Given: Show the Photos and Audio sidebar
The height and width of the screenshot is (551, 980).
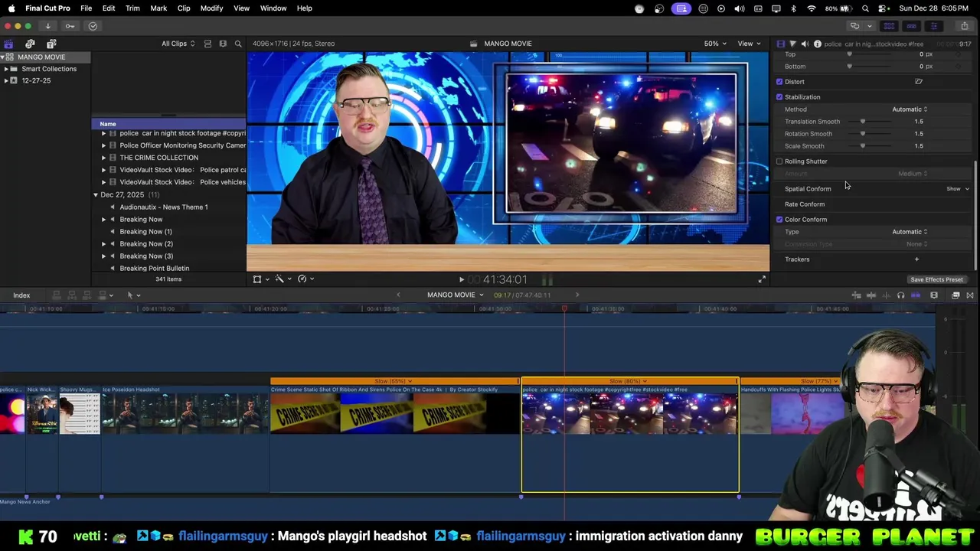Looking at the screenshot, I should [x=30, y=44].
